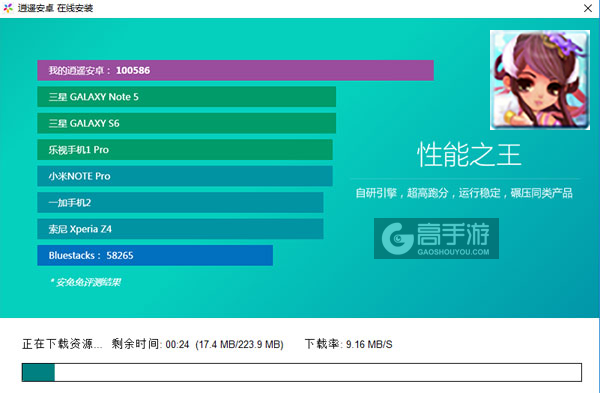Click the Bluestacks 58265 blue bar
Viewport: 600px width, 393px height.
coord(155,255)
